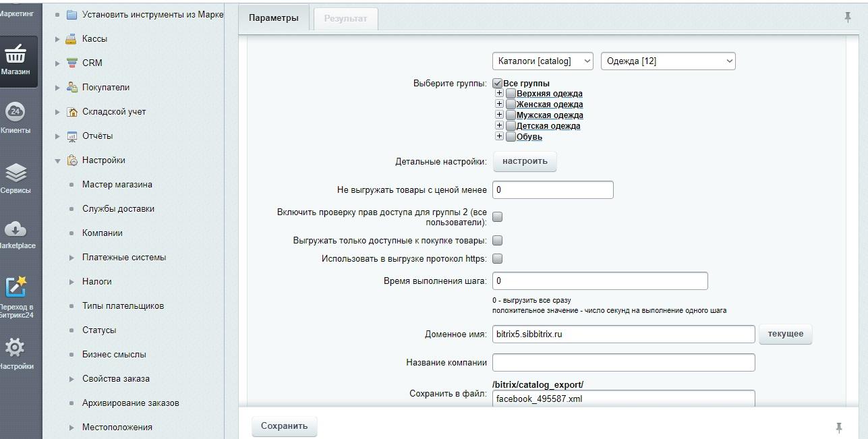Toggle the Все группы checkbox
Image resolution: width=868 pixels, height=439 pixels.
click(498, 83)
